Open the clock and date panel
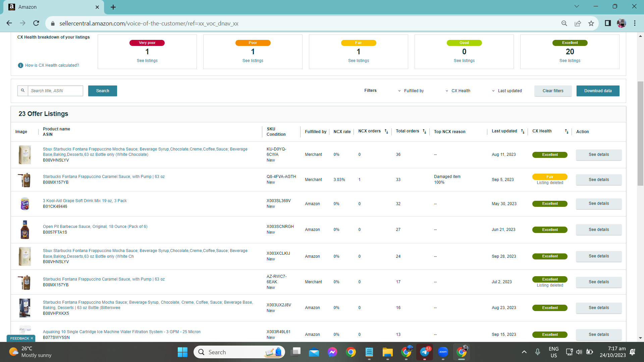Screen dimensions: 644x362 pyautogui.click(x=613, y=352)
